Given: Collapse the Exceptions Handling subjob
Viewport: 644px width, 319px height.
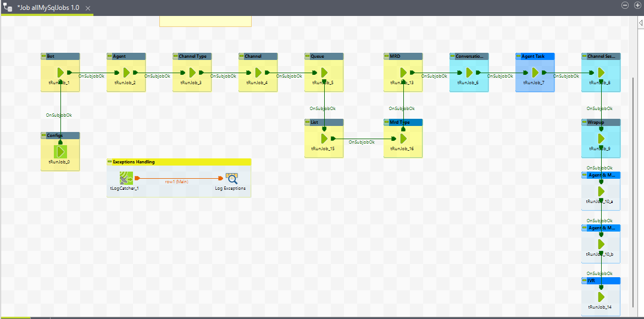Looking at the screenshot, I should point(110,162).
